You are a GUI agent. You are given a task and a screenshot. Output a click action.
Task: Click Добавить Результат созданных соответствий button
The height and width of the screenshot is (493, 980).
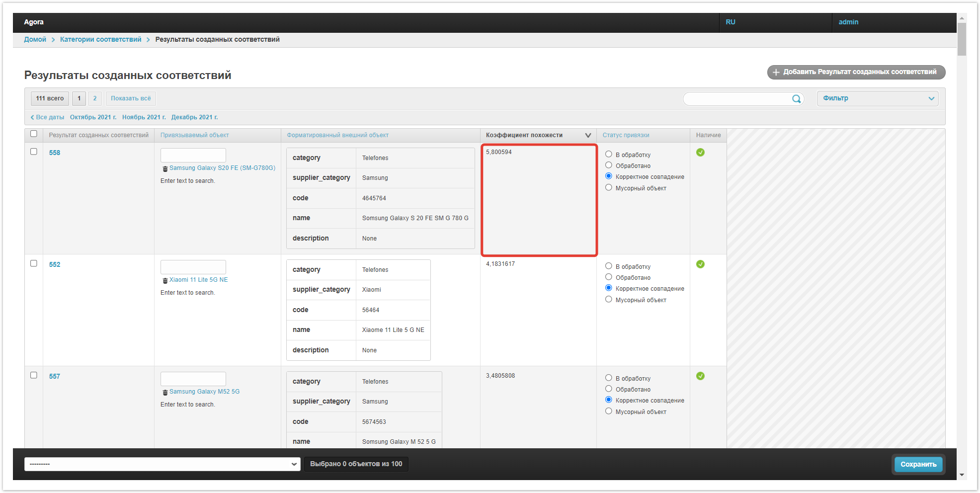coord(856,72)
